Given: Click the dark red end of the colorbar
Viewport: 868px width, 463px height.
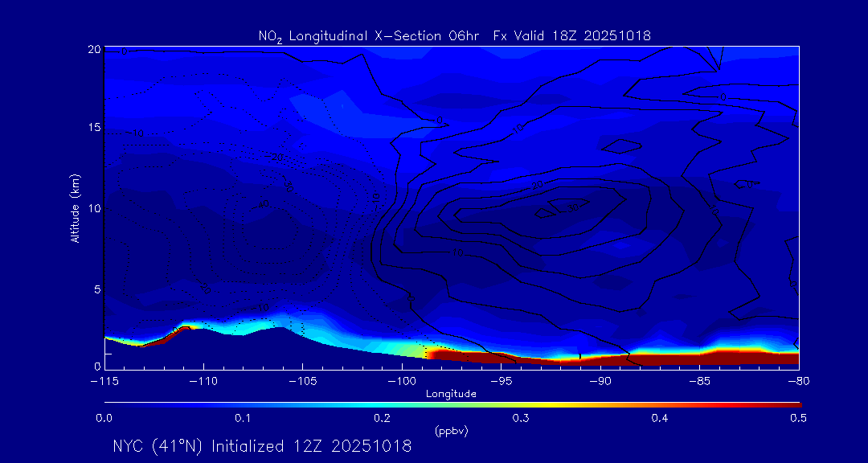Looking at the screenshot, I should pos(788,404).
